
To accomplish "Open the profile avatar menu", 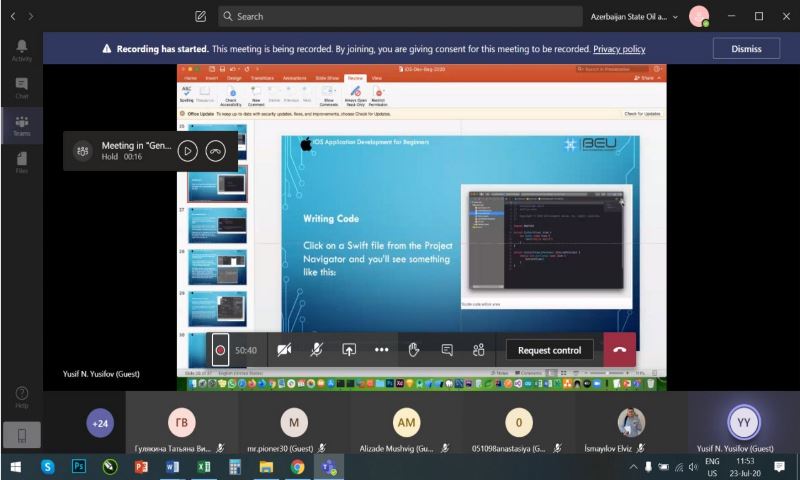I will coord(699,16).
